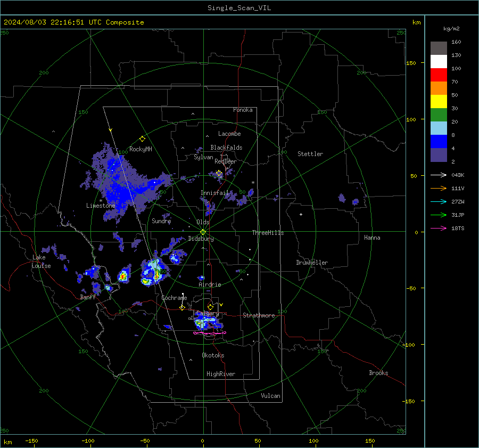This screenshot has width=479, height=448.
Task: Click the Ponoka label
Action: (243, 110)
